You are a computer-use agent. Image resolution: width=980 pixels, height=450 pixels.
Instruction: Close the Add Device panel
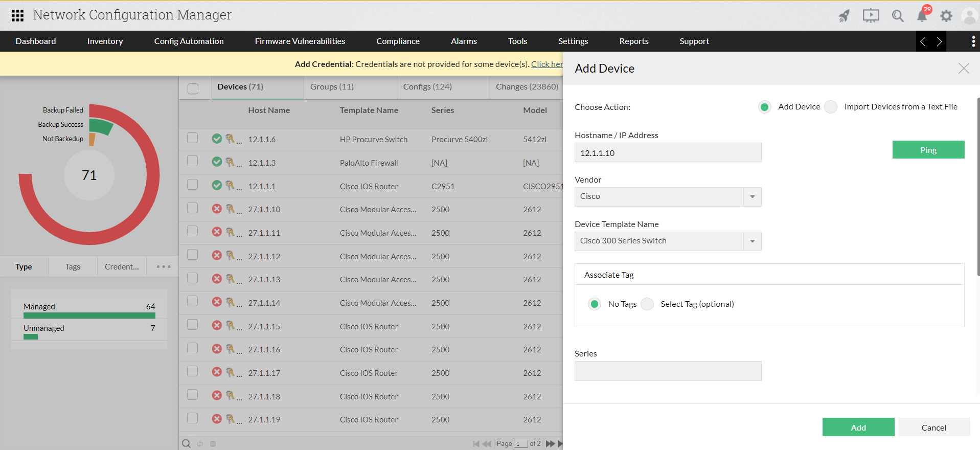(964, 68)
